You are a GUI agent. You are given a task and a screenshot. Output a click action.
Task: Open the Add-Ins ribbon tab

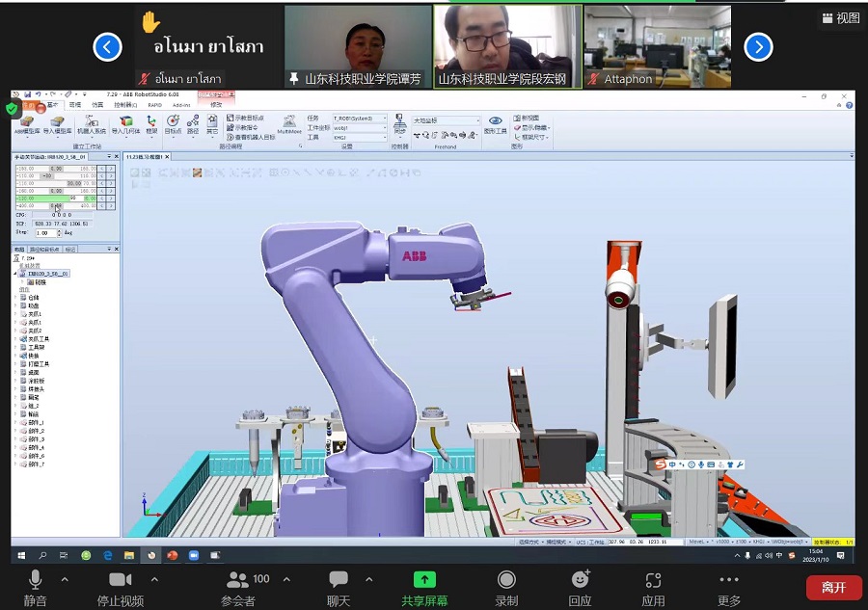tap(181, 104)
